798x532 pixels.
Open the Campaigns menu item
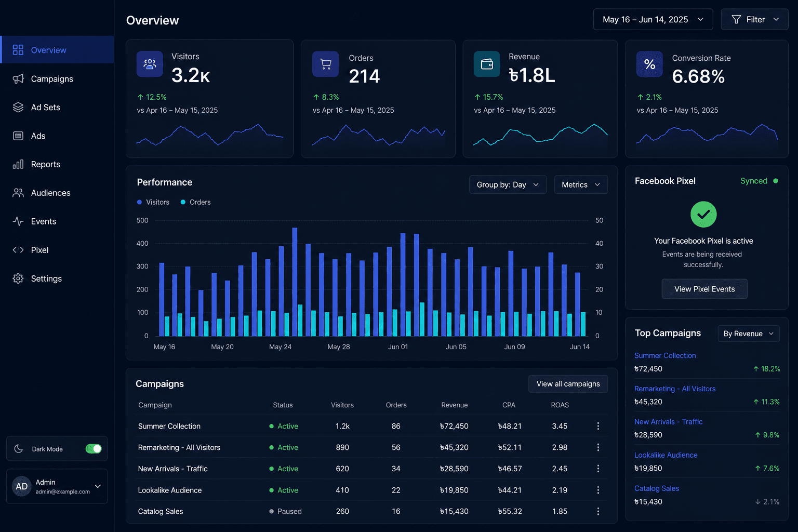57,78
